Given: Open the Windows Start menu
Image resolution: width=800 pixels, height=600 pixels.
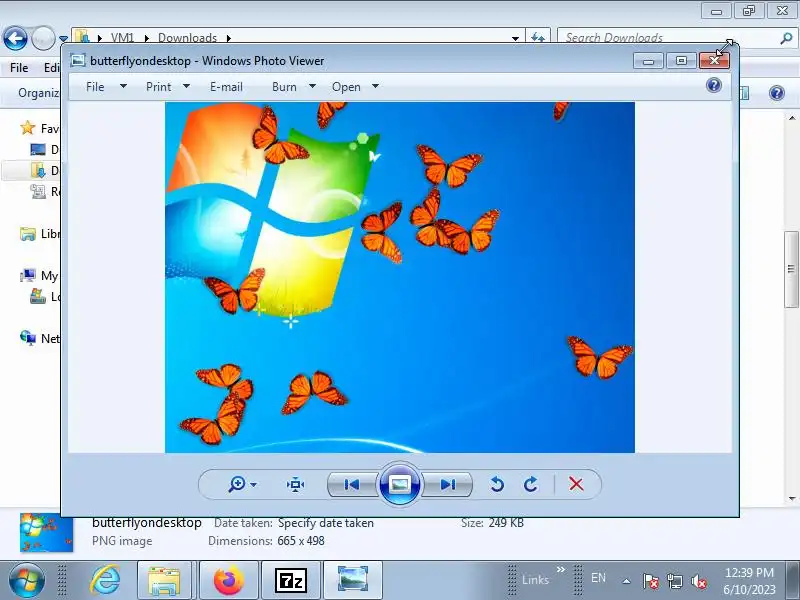Looking at the screenshot, I should coord(26,581).
